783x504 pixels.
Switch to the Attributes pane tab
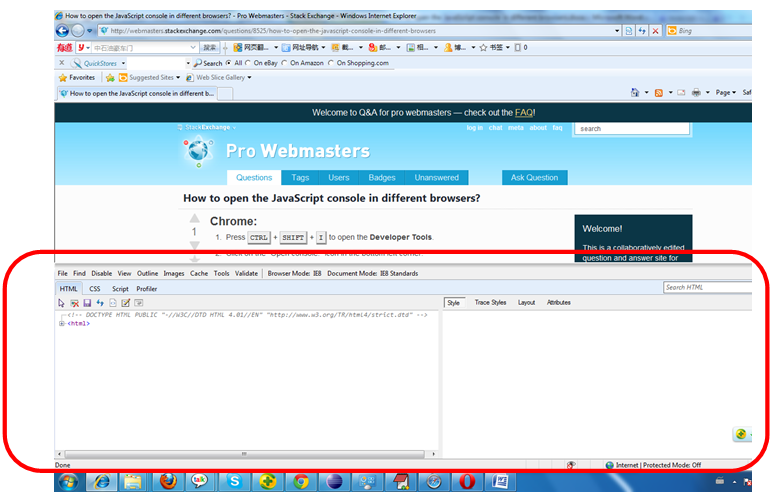[558, 303]
